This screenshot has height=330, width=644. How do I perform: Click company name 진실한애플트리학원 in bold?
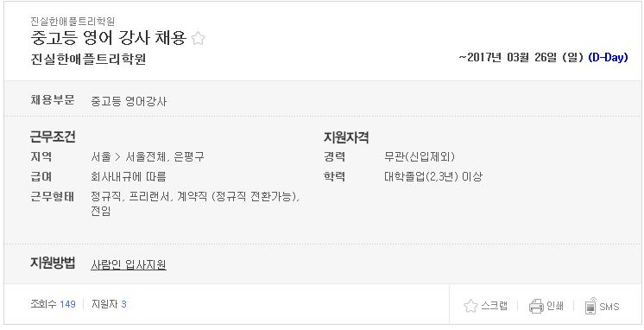[x=88, y=60]
